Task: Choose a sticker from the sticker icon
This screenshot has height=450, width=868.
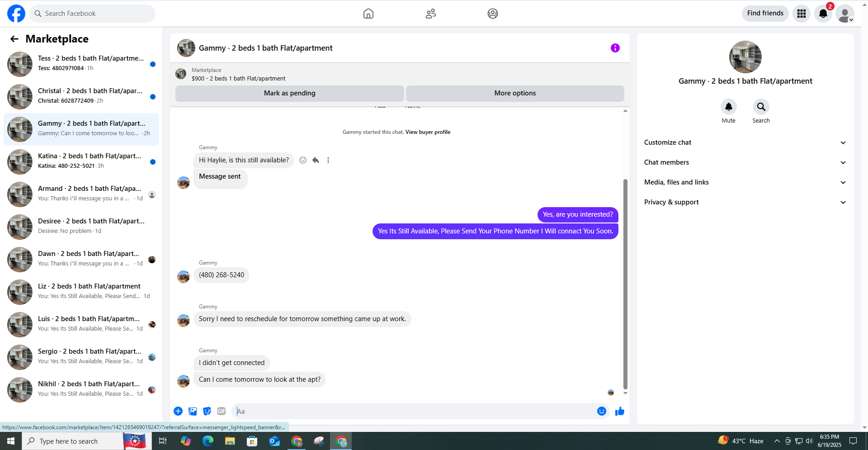Action: pyautogui.click(x=207, y=411)
